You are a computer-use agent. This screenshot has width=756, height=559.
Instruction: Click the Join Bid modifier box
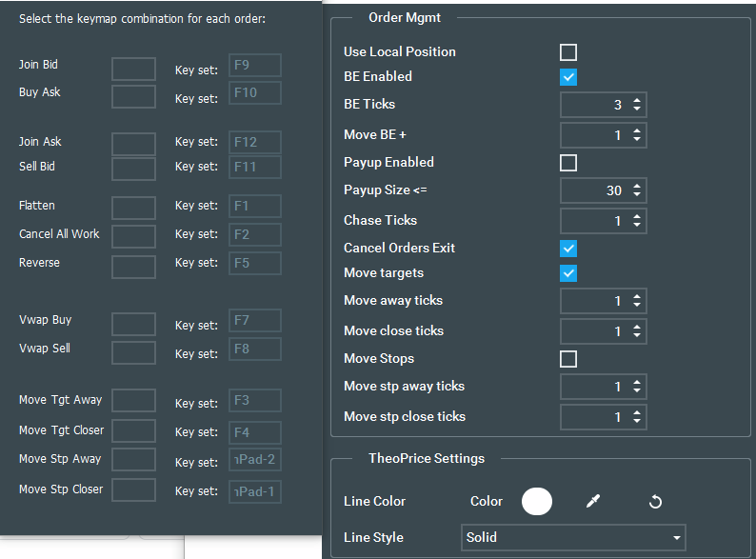click(x=133, y=68)
